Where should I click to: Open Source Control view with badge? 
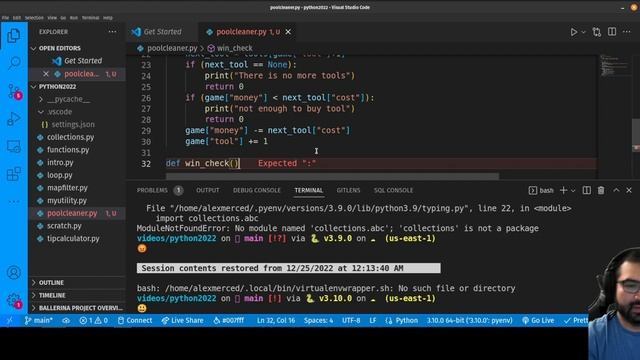coord(14,91)
